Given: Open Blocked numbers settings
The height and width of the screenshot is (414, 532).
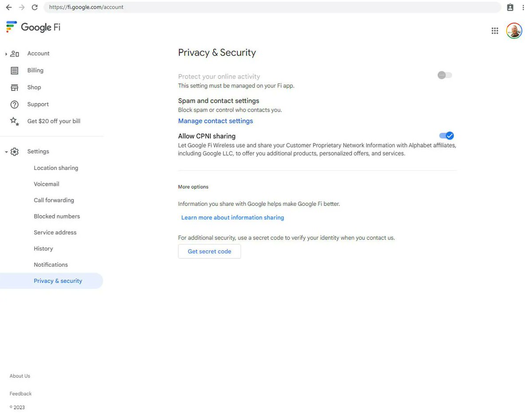Looking at the screenshot, I should (57, 216).
